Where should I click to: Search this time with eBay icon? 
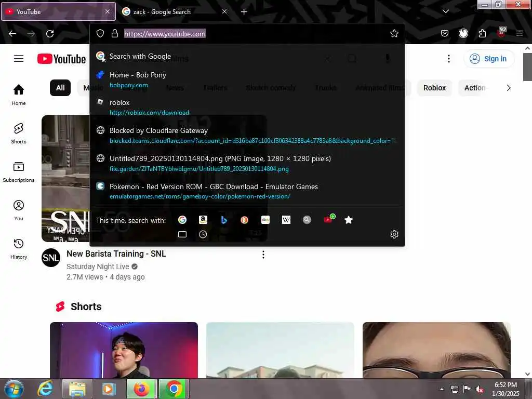(265, 220)
